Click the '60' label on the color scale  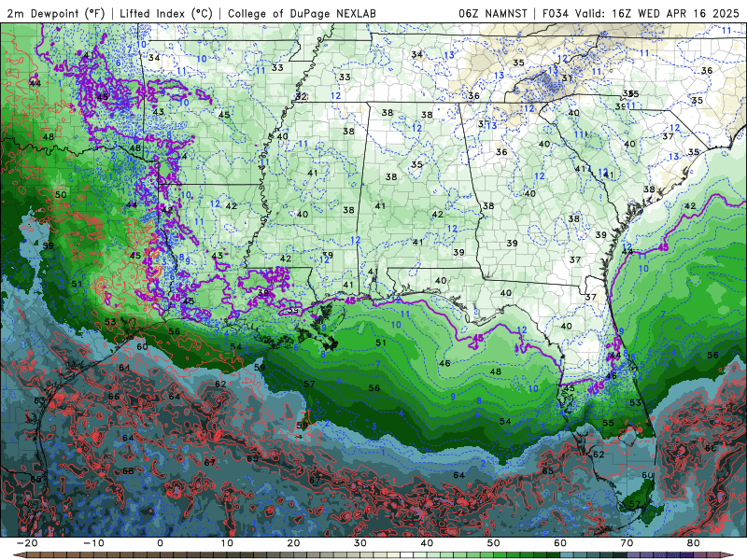click(560, 543)
